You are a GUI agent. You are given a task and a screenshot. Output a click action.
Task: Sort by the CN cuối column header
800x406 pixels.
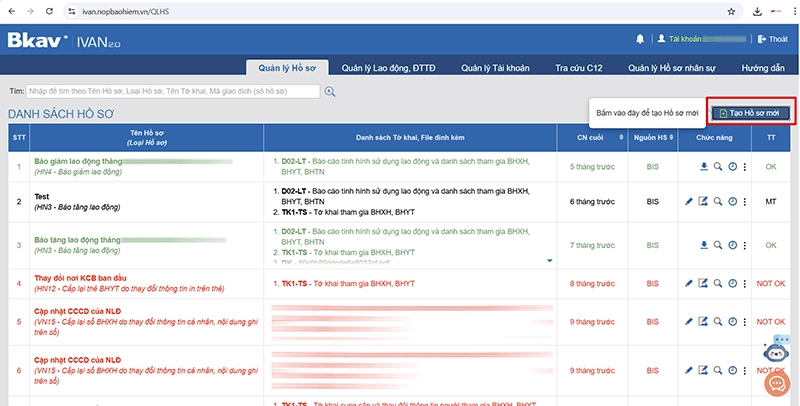pyautogui.click(x=589, y=137)
